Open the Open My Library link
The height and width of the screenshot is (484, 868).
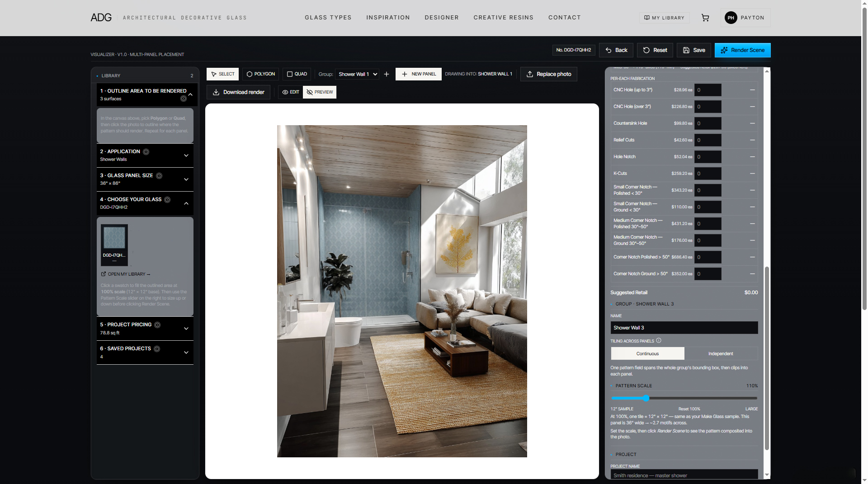126,274
